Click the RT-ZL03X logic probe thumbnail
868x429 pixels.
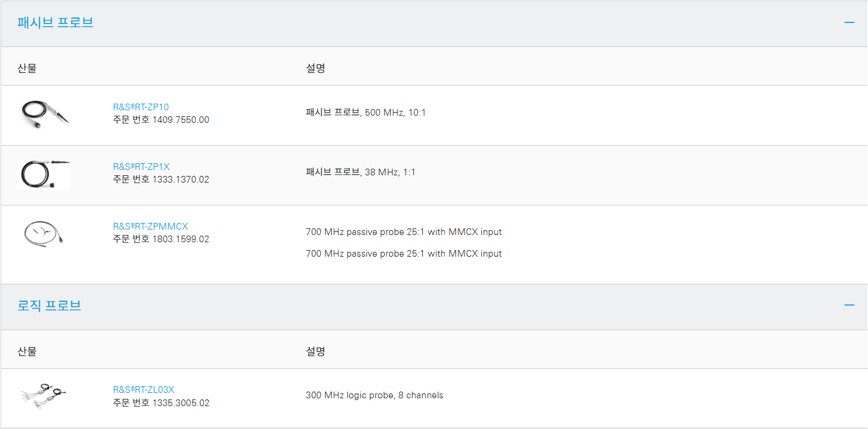tap(42, 396)
